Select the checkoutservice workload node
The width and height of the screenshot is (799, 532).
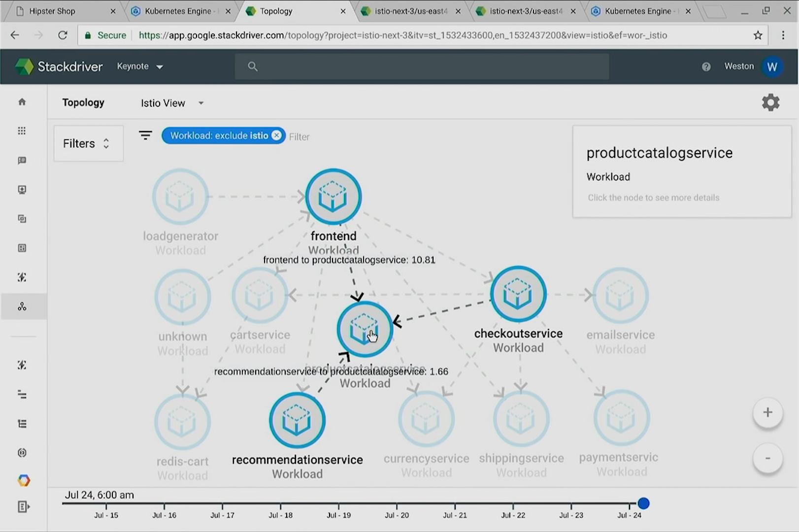[x=518, y=294]
